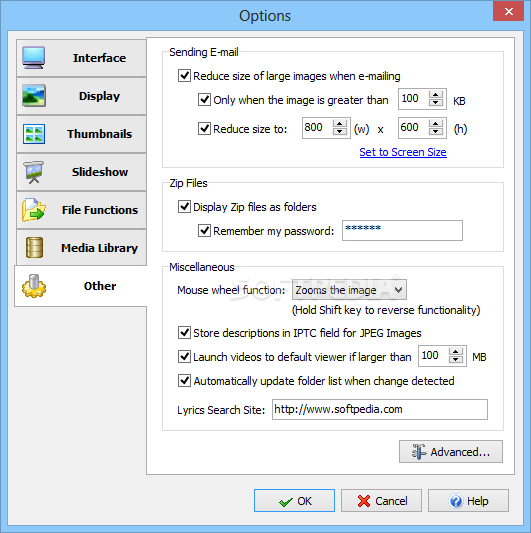The width and height of the screenshot is (531, 533).
Task: Toggle Store descriptions in IPTC field
Action: pyautogui.click(x=184, y=332)
